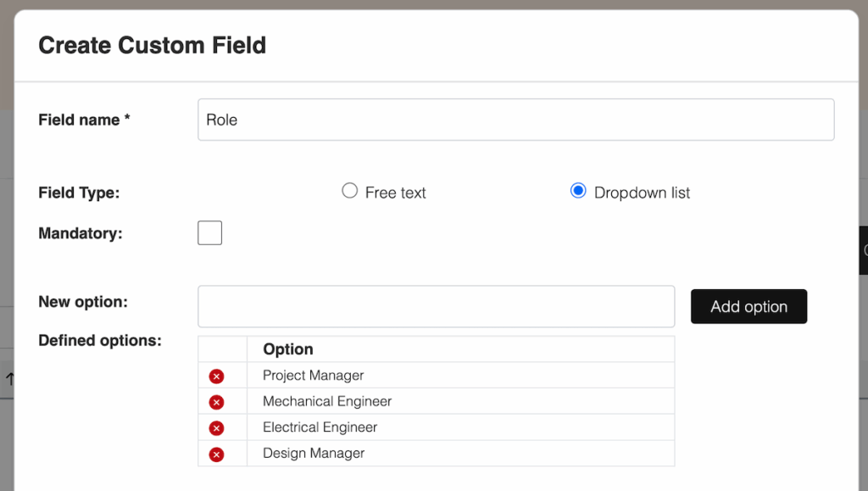Click the Field Type label
The height and width of the screenshot is (491, 868).
click(79, 192)
